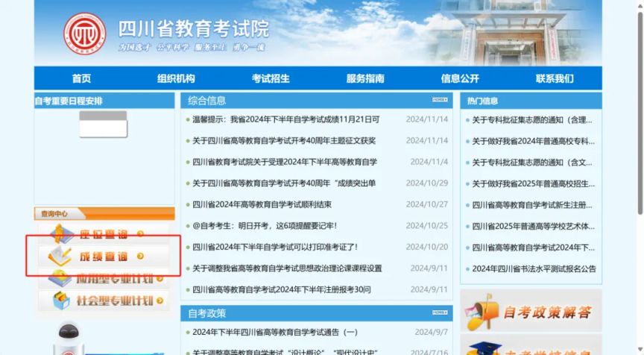This screenshot has height=355, width=644.
Task: Click the 自考重要日程安排 panel heading
Action: point(69,101)
